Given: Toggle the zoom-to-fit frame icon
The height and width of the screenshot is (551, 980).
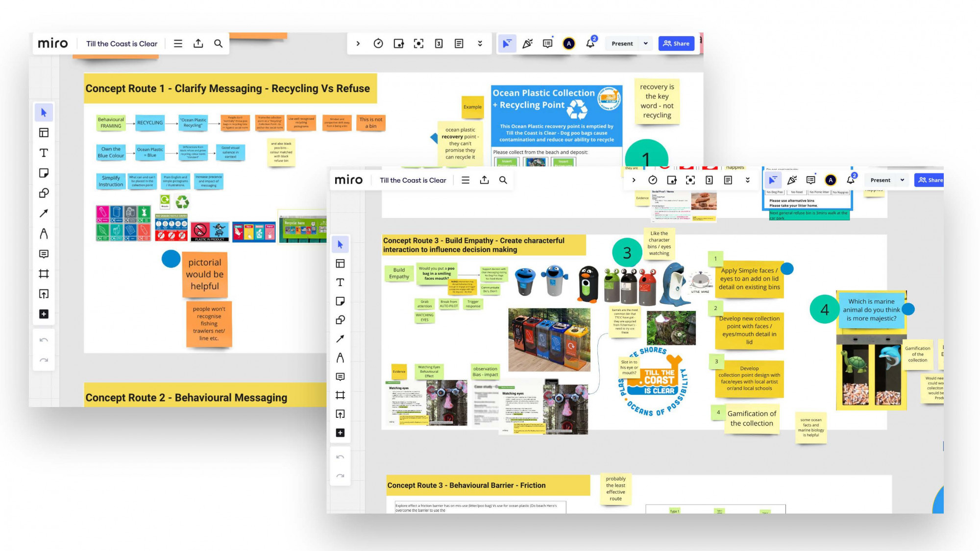Looking at the screenshot, I should point(418,43).
